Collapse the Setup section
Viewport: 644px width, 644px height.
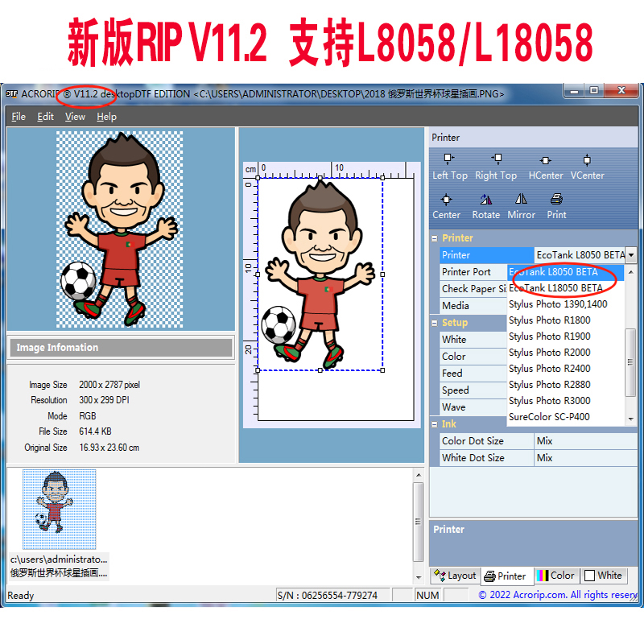click(x=435, y=323)
